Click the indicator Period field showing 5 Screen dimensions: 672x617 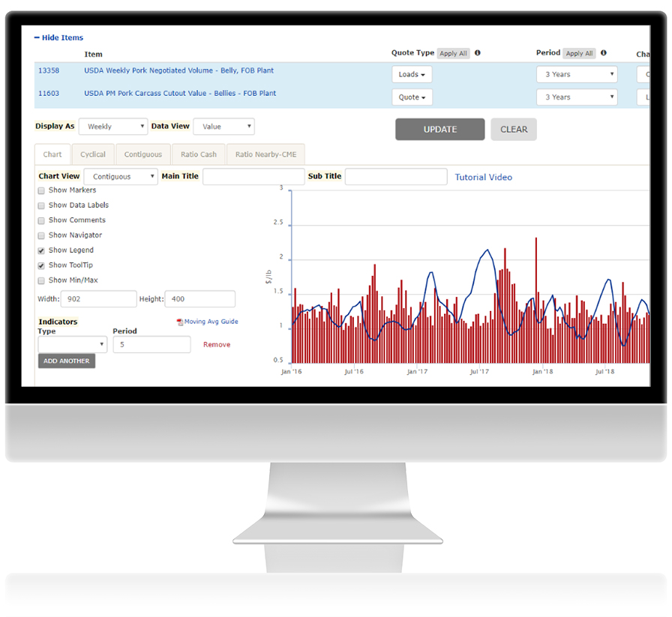(x=151, y=345)
